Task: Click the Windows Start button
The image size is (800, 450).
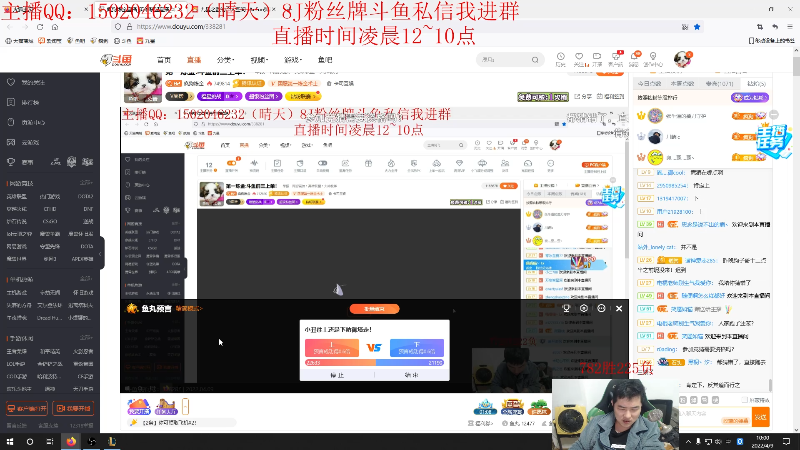Action: (x=10, y=441)
